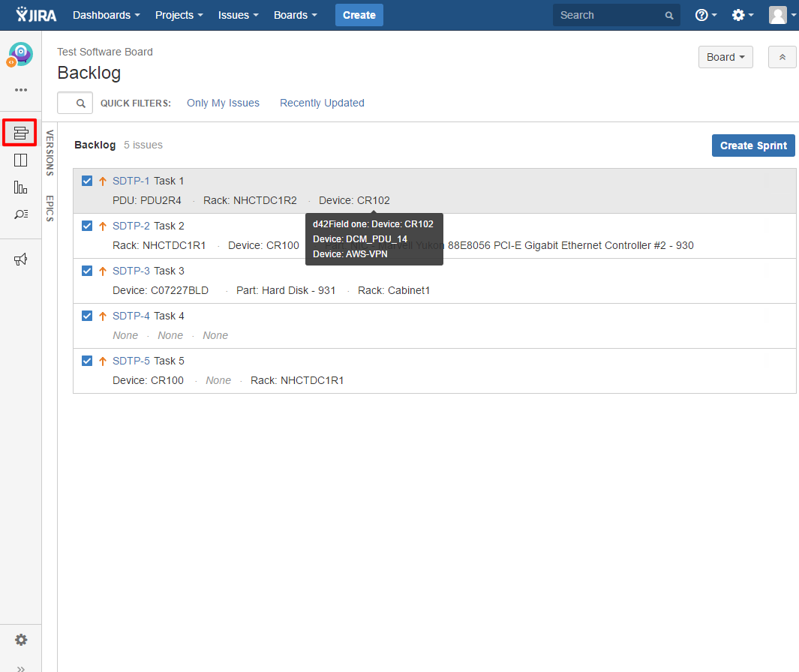Open the issue search icon in sidebar

[x=20, y=214]
